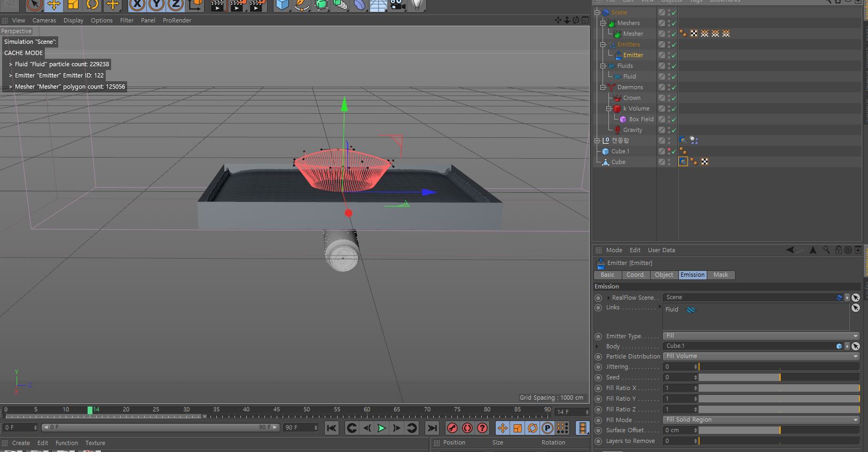This screenshot has height=452, width=868.
Task: Toggle Scale keyframe recording
Action: click(517, 428)
